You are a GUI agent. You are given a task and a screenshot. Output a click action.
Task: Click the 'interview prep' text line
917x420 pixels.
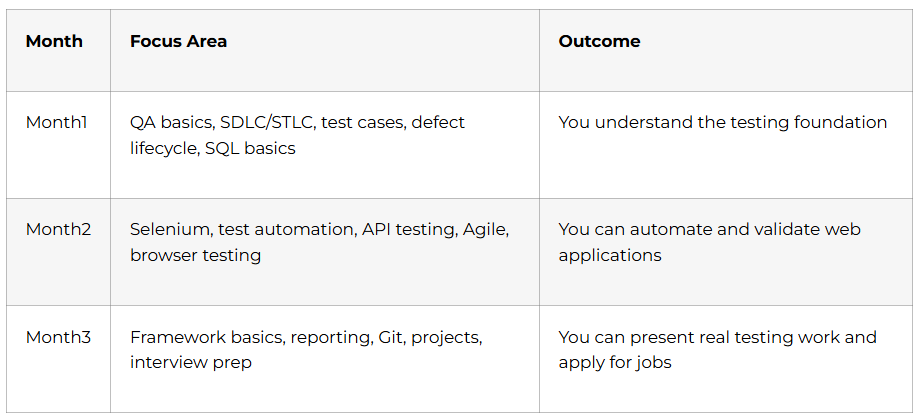[x=191, y=362]
